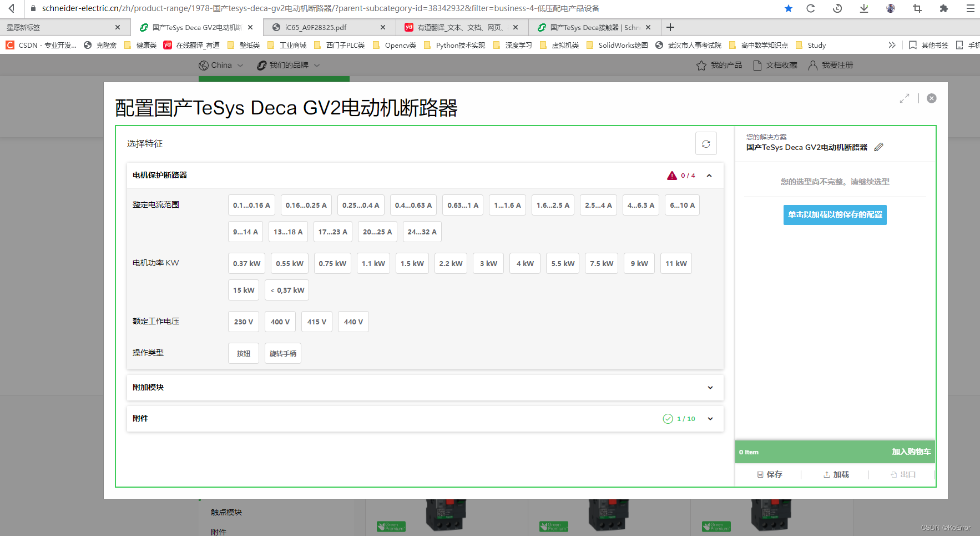Open the downloads arrow icon
The image size is (980, 536).
(x=864, y=8)
